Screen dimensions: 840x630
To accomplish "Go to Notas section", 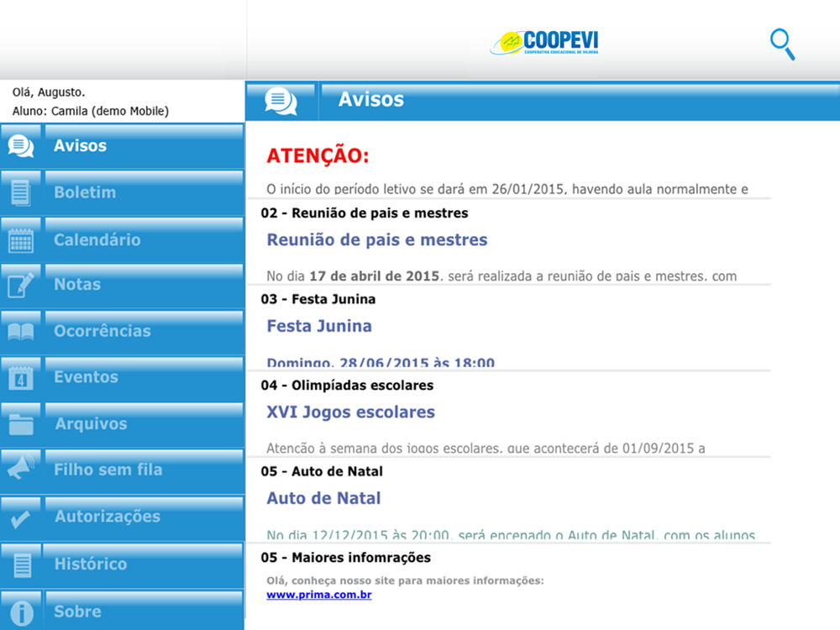I will [122, 285].
